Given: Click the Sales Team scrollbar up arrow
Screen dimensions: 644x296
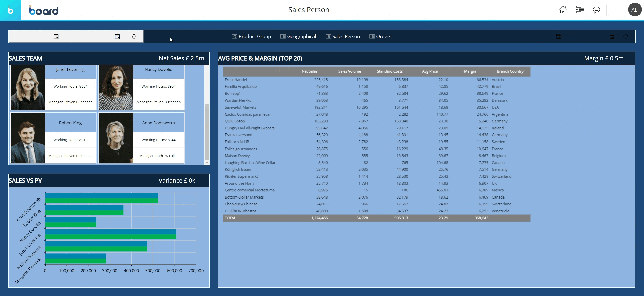Looking at the screenshot, I should tap(207, 68).
